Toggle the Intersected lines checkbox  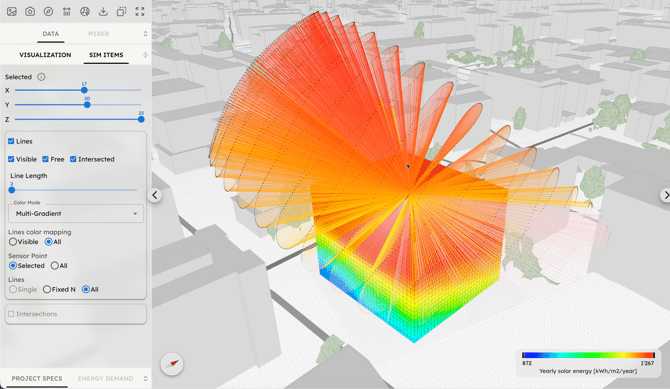73,159
